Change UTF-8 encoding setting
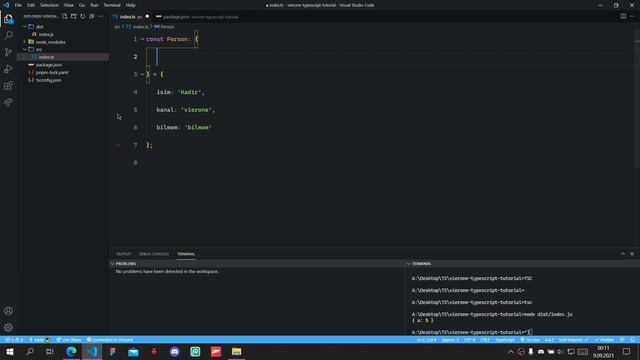This screenshot has width=640, height=360. [469, 340]
